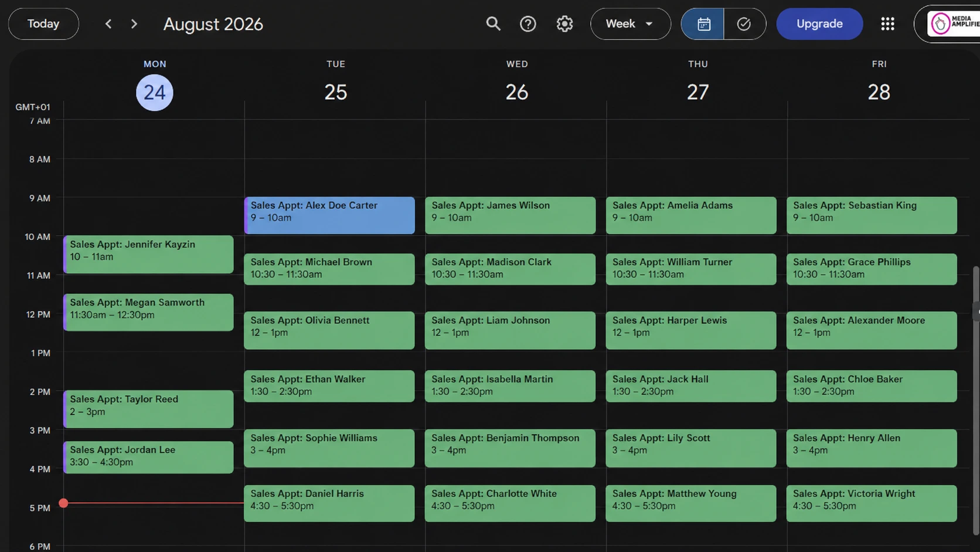Viewport: 980px width, 552px height.
Task: Open Sales Appt: Jennifer Kayzin event
Action: [148, 255]
